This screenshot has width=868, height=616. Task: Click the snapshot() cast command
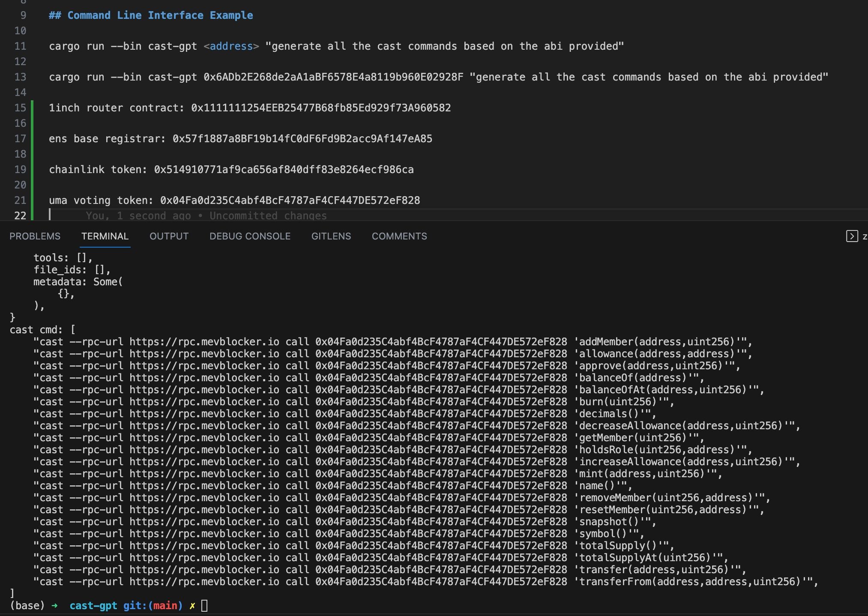pos(345,522)
